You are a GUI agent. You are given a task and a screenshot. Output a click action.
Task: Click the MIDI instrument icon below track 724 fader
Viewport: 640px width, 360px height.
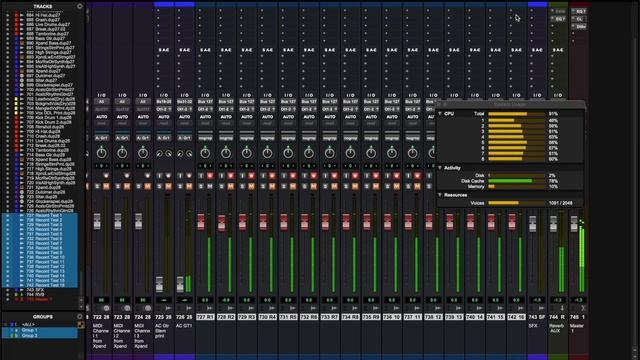pos(148,308)
